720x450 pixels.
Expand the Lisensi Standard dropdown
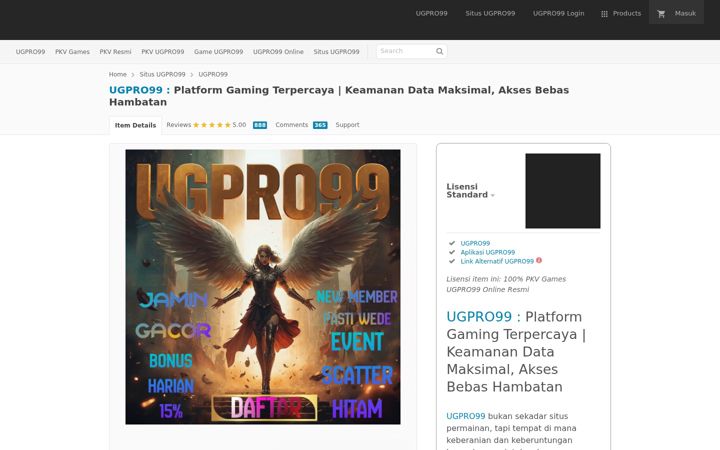(x=470, y=191)
